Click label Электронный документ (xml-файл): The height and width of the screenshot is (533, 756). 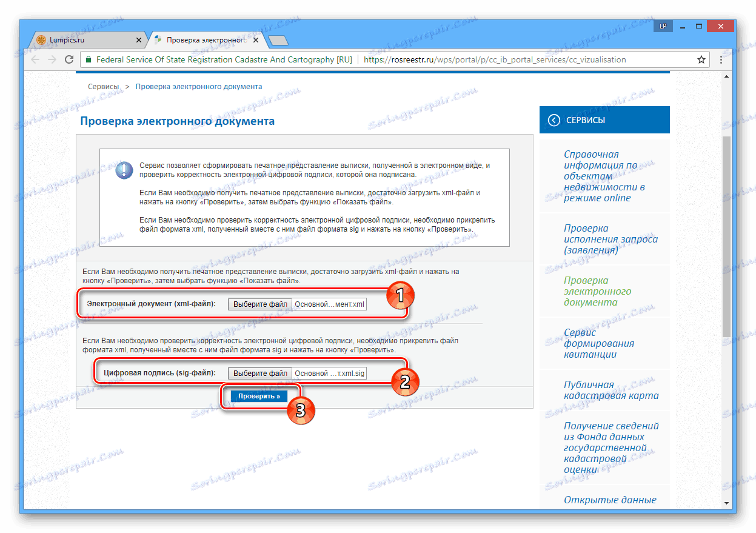click(151, 303)
